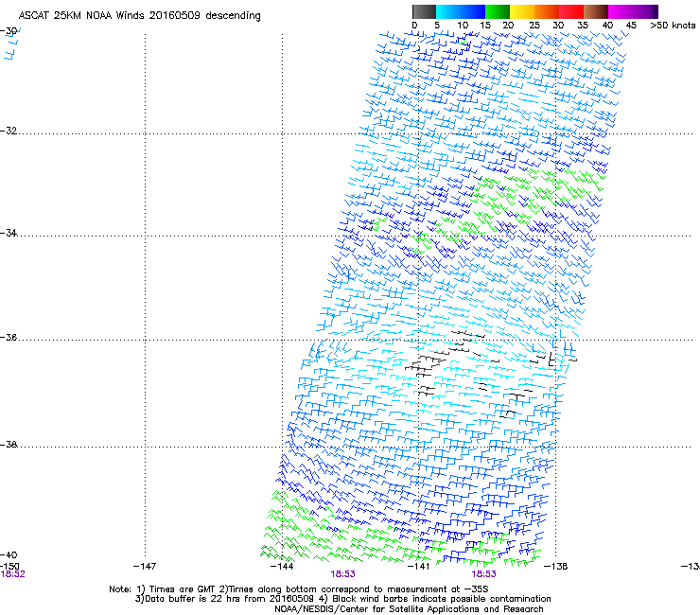Click the green 15-20 knots color segment
700x615 pixels.
tap(498, 11)
